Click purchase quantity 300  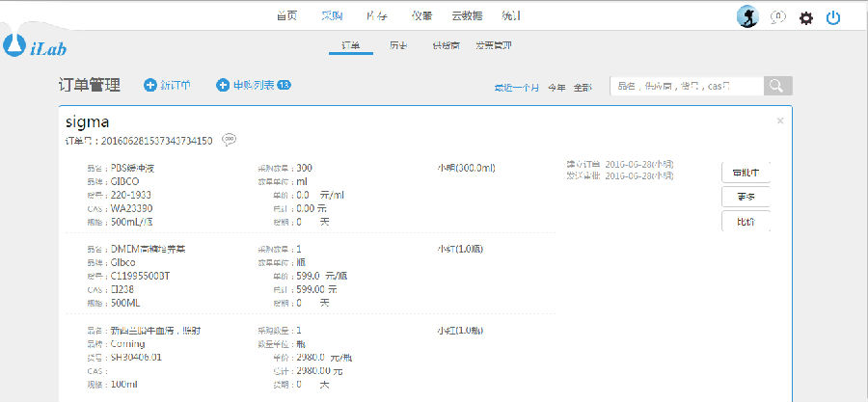point(305,168)
